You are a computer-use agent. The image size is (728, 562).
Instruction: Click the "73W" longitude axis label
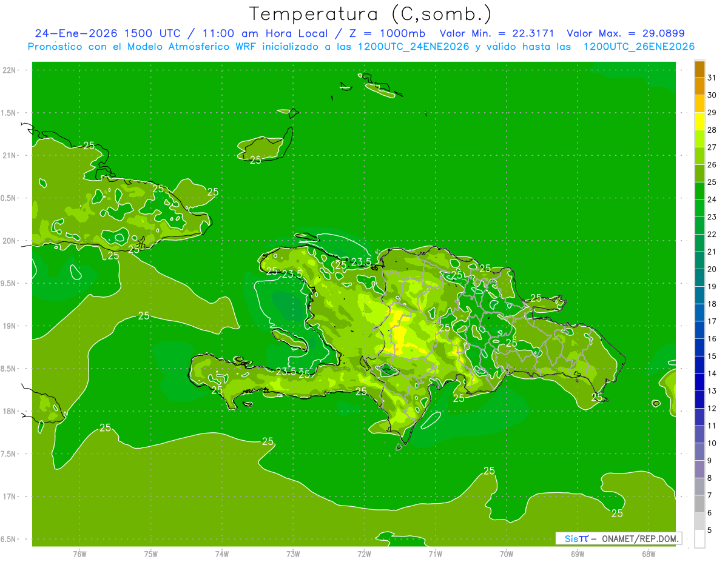point(293,554)
